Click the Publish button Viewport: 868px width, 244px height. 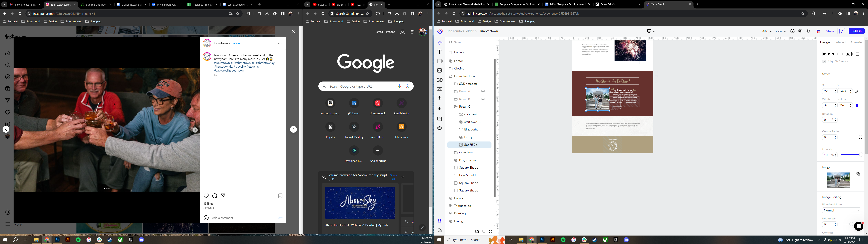856,31
